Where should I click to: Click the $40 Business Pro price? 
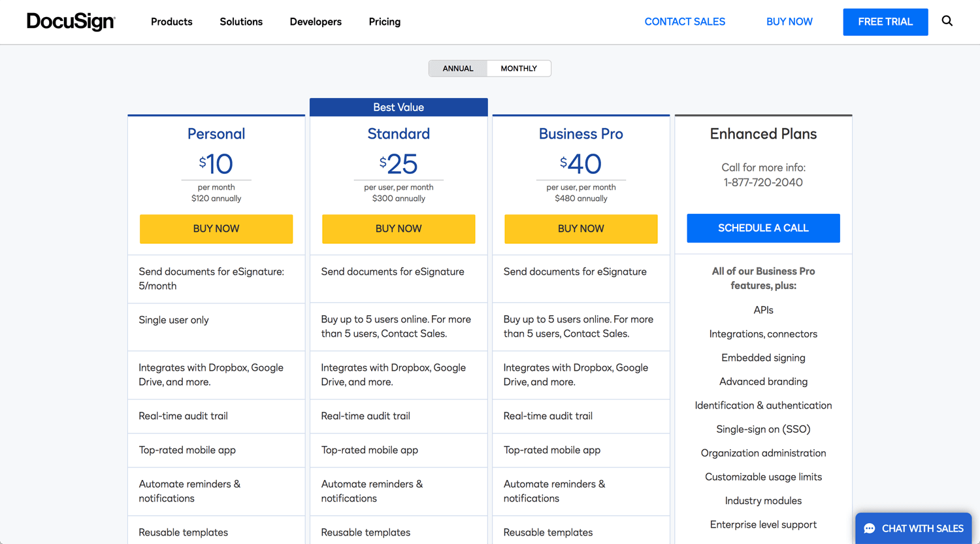tap(581, 164)
